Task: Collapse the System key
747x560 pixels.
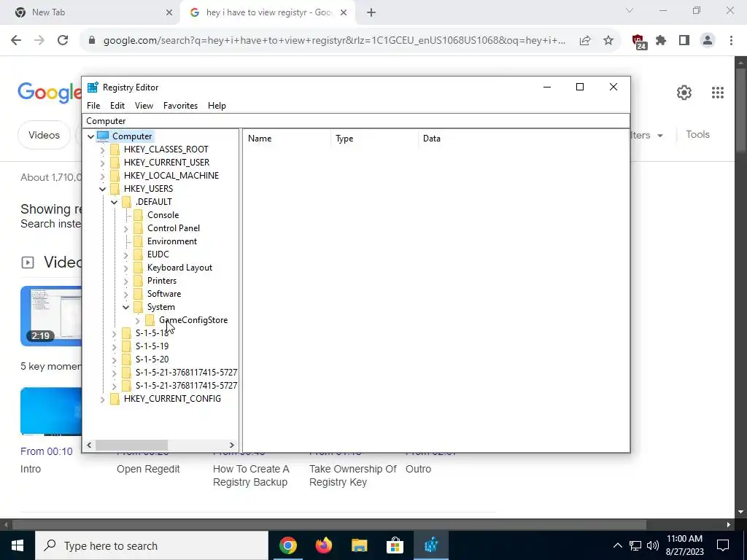Action: pos(125,307)
